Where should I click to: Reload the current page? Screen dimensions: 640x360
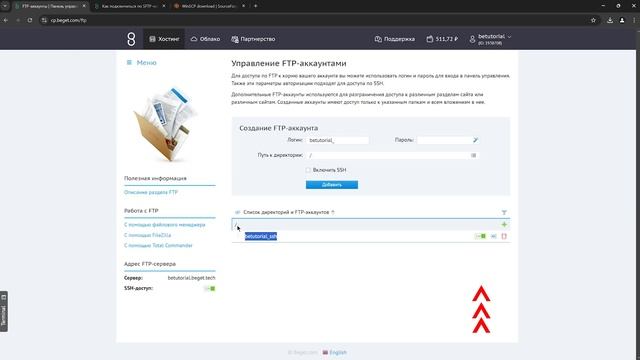click(x=30, y=20)
